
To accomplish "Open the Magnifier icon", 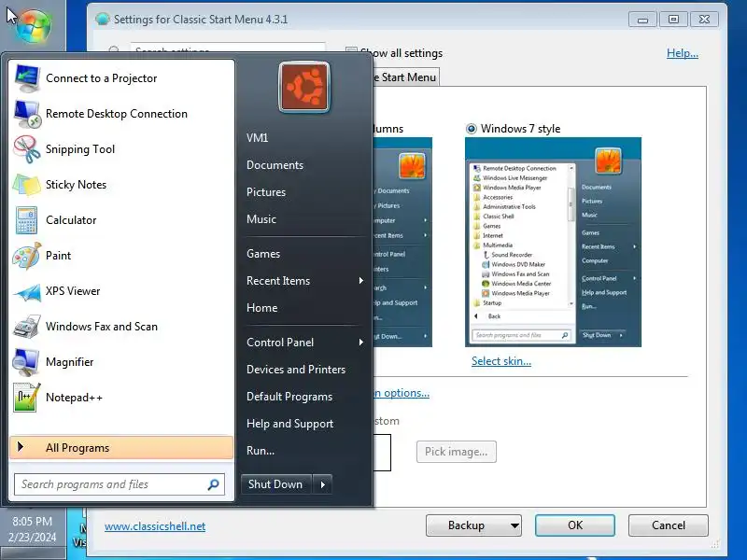I will [x=27, y=362].
